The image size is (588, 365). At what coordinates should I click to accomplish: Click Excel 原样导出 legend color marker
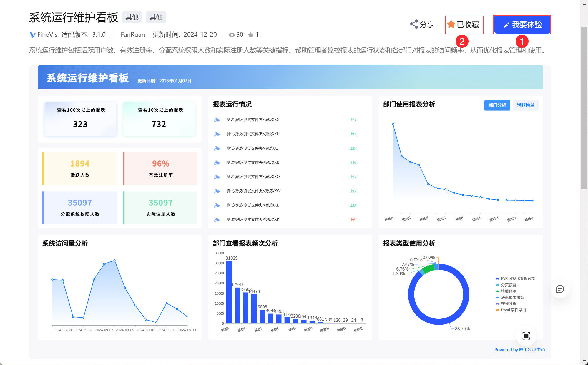(497, 310)
